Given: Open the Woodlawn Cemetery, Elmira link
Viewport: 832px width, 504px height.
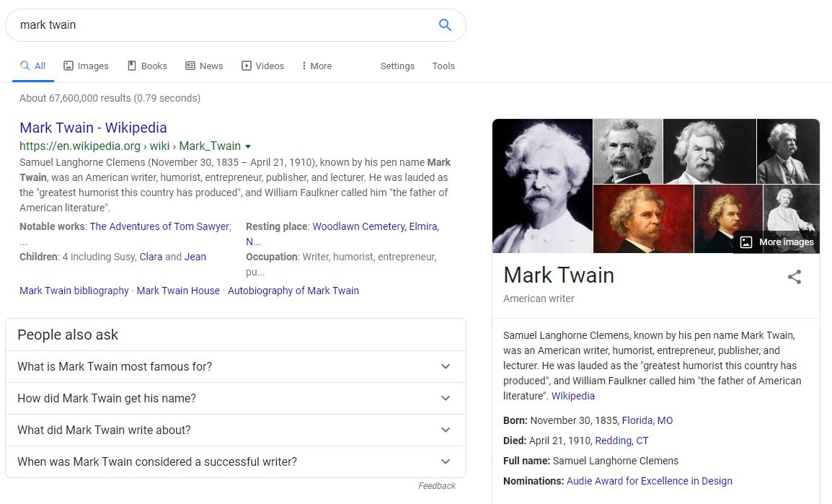Looking at the screenshot, I should click(376, 226).
